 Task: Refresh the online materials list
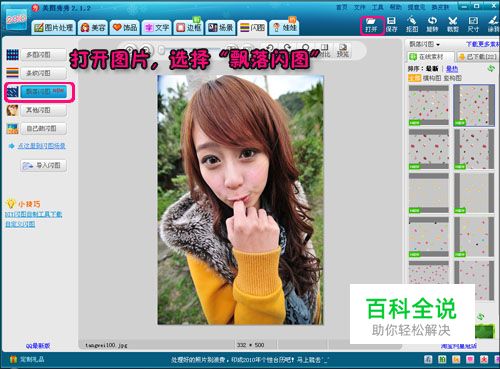(x=491, y=69)
